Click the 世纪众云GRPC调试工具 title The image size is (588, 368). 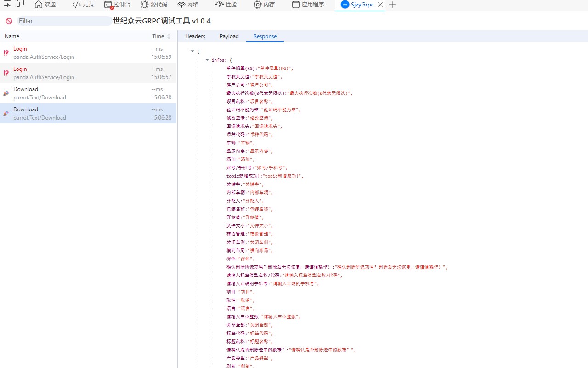click(x=162, y=21)
